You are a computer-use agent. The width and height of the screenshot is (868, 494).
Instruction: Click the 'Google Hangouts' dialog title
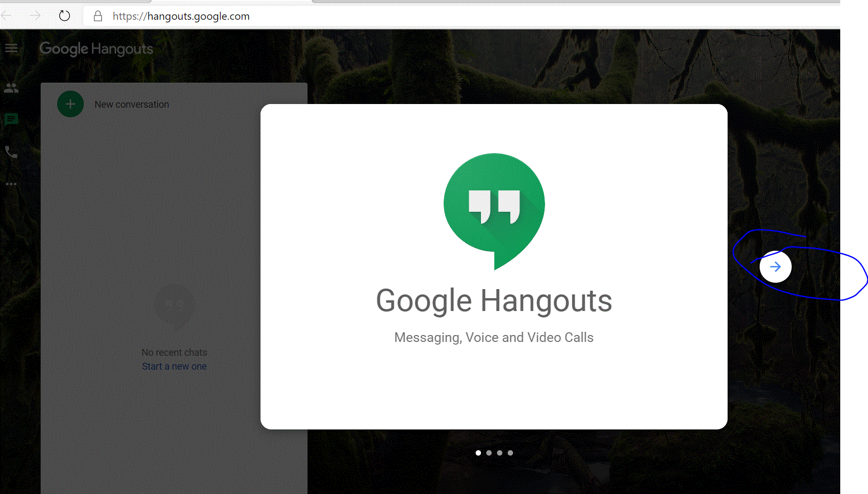pyautogui.click(x=494, y=301)
